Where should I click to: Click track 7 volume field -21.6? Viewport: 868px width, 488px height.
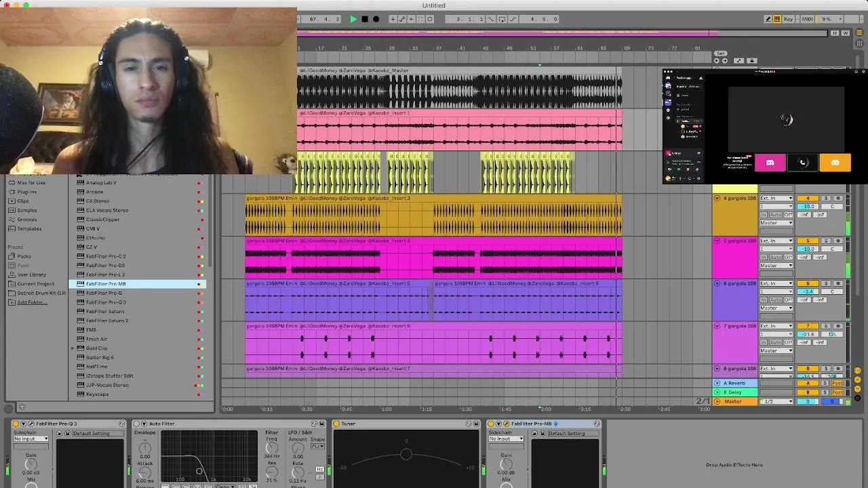808,335
